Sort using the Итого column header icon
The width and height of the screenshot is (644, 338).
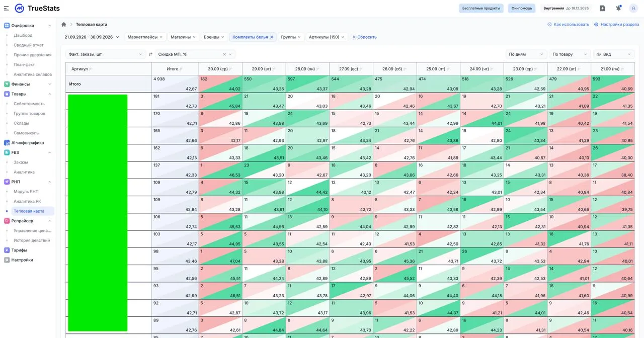point(181,69)
